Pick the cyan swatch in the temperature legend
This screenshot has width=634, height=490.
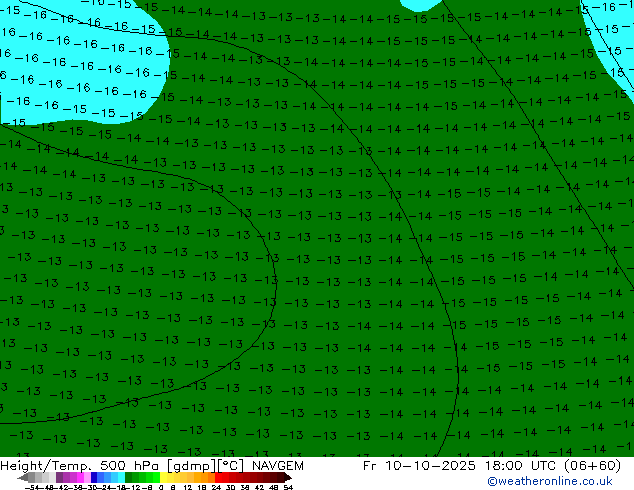pos(122,477)
